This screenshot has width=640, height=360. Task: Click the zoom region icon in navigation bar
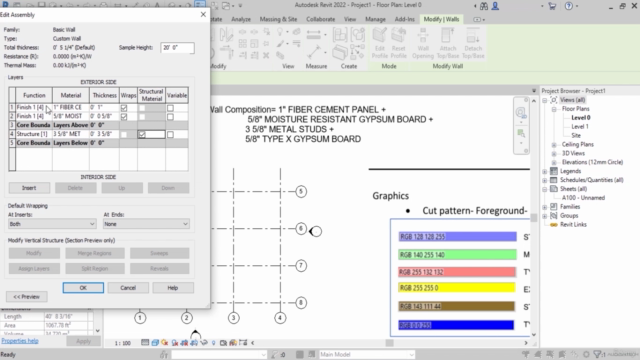coord(521,133)
